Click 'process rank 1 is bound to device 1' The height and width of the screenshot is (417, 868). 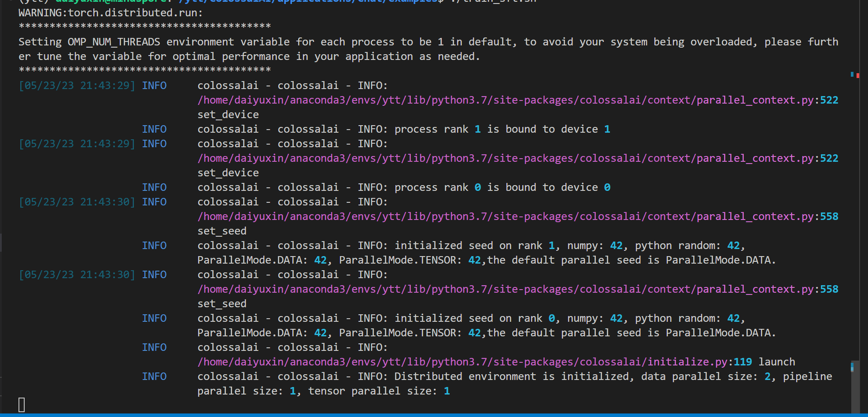point(502,129)
